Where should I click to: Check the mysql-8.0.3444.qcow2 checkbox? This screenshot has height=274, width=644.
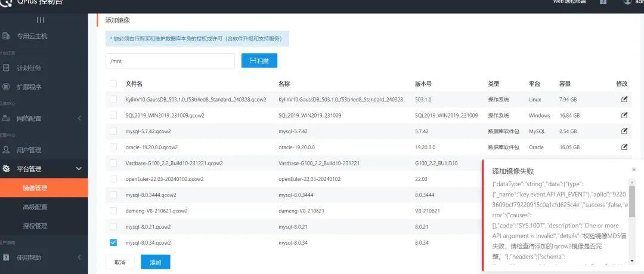[x=113, y=195]
